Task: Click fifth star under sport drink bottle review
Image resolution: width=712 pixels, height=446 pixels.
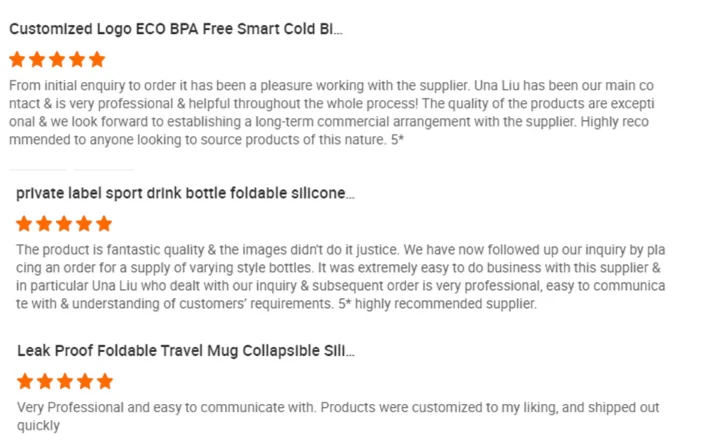Action: coord(103,223)
